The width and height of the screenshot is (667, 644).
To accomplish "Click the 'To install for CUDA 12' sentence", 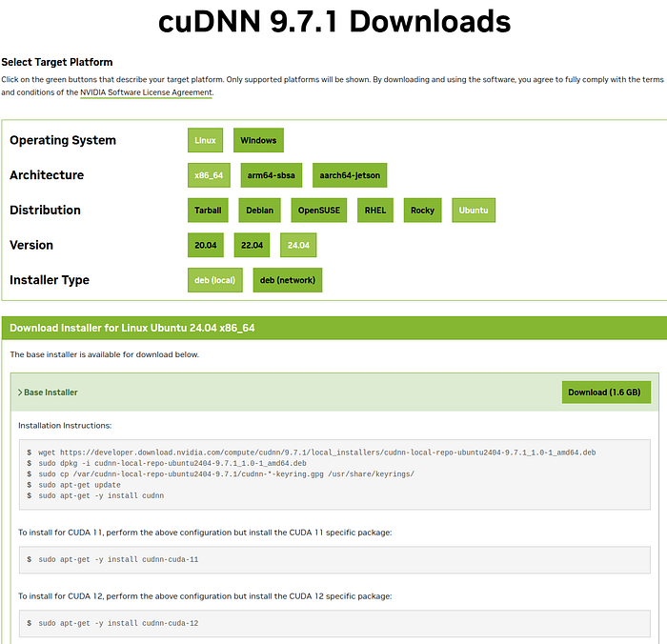I will [x=205, y=596].
